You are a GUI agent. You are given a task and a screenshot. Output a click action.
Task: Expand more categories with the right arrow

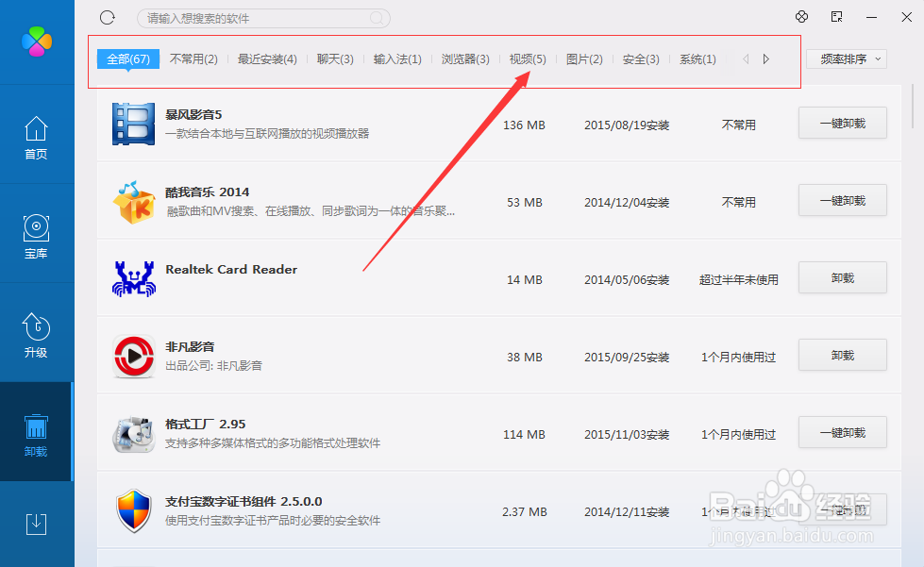pyautogui.click(x=765, y=58)
